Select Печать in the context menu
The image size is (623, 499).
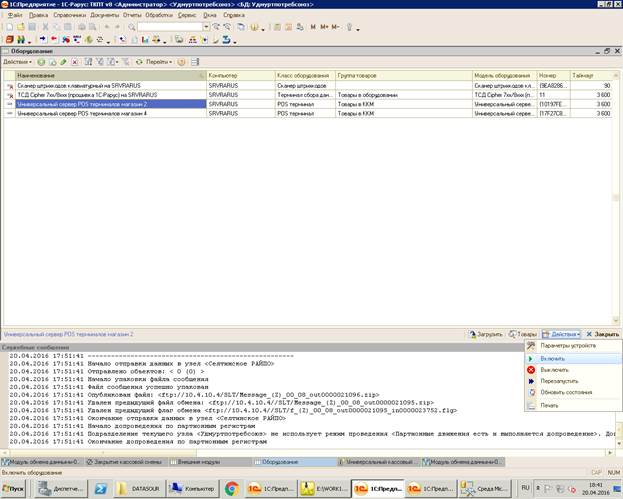coord(573,405)
